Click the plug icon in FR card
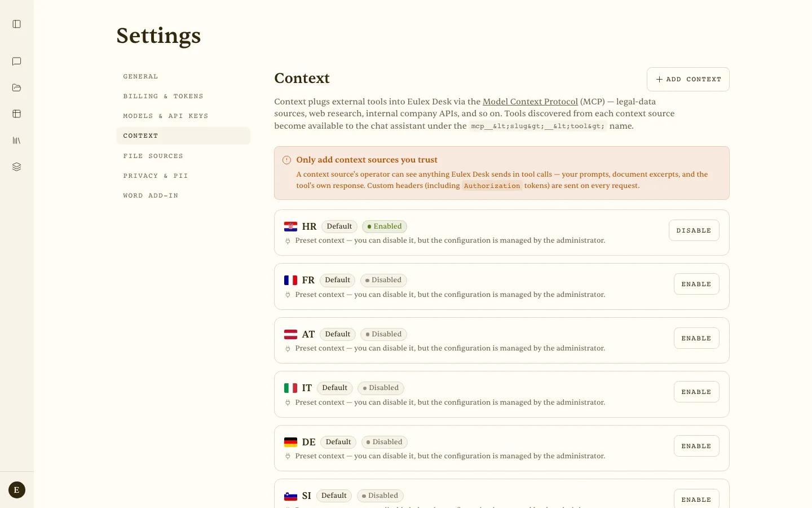The height and width of the screenshot is (508, 812). pyautogui.click(x=288, y=295)
